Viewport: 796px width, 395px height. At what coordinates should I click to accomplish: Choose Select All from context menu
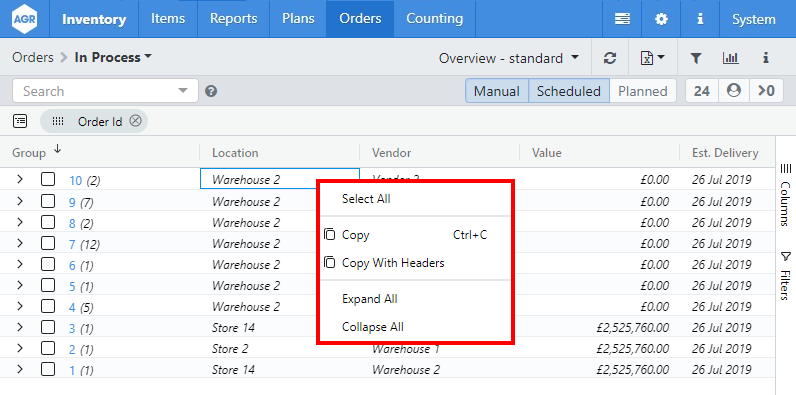415,199
